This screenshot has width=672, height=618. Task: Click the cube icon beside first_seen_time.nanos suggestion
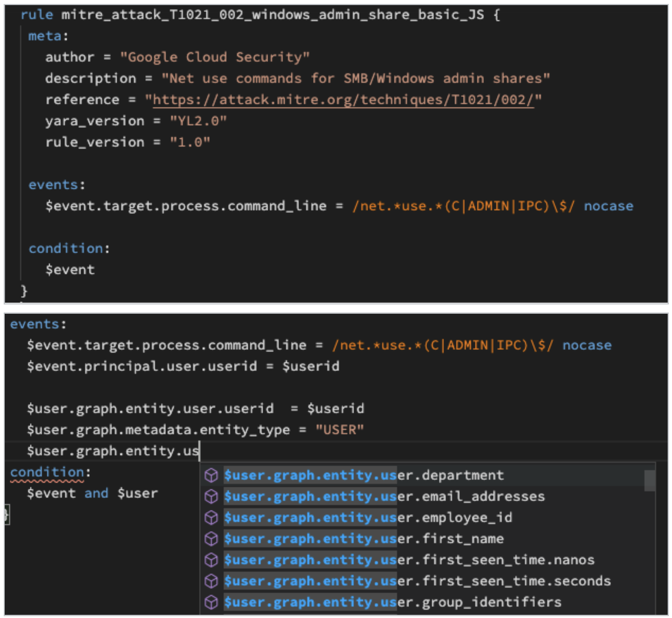point(211,560)
